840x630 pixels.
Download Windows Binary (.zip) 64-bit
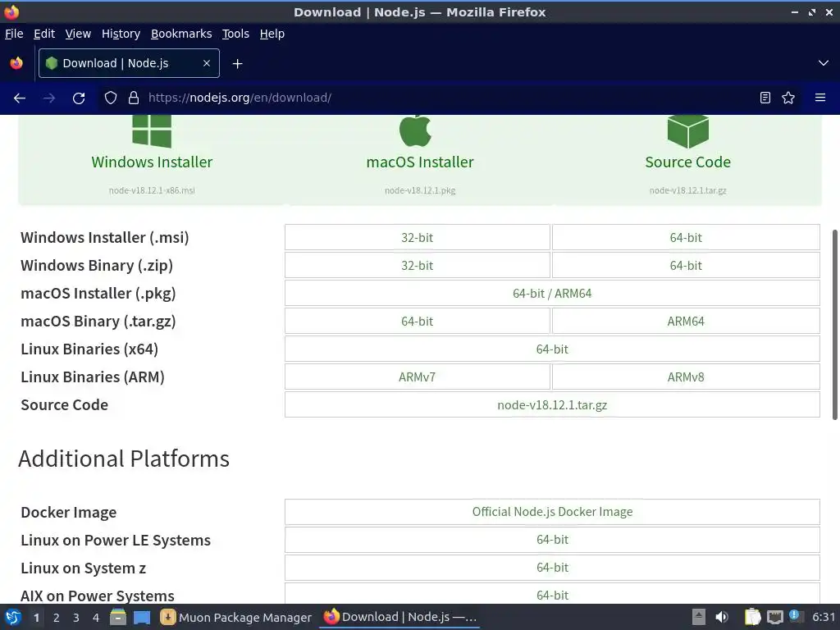(x=686, y=265)
